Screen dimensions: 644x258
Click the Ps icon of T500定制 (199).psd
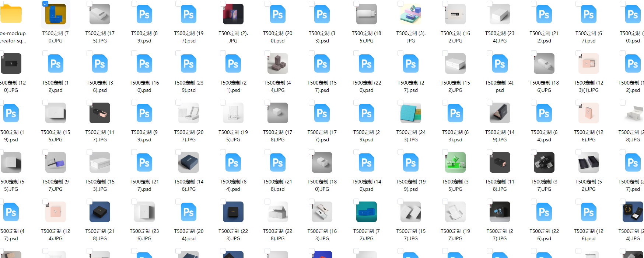click(411, 163)
